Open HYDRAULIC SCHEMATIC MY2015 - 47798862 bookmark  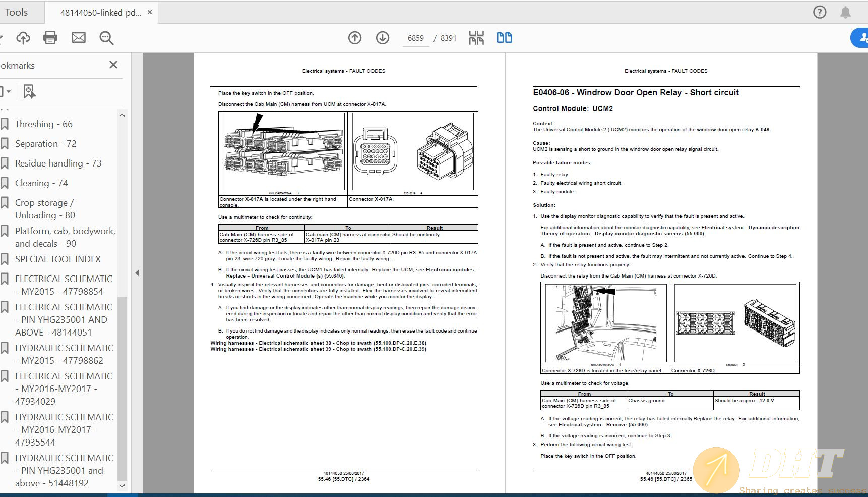click(x=65, y=354)
